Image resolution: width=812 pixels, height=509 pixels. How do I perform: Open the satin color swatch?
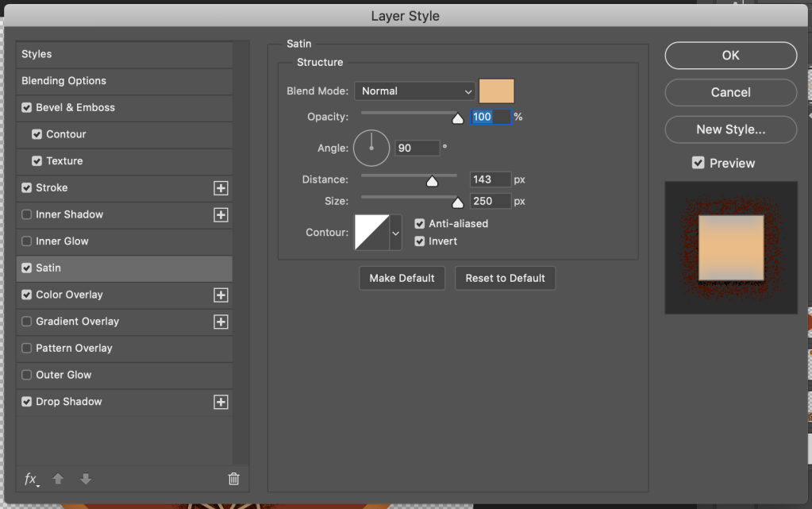496,91
